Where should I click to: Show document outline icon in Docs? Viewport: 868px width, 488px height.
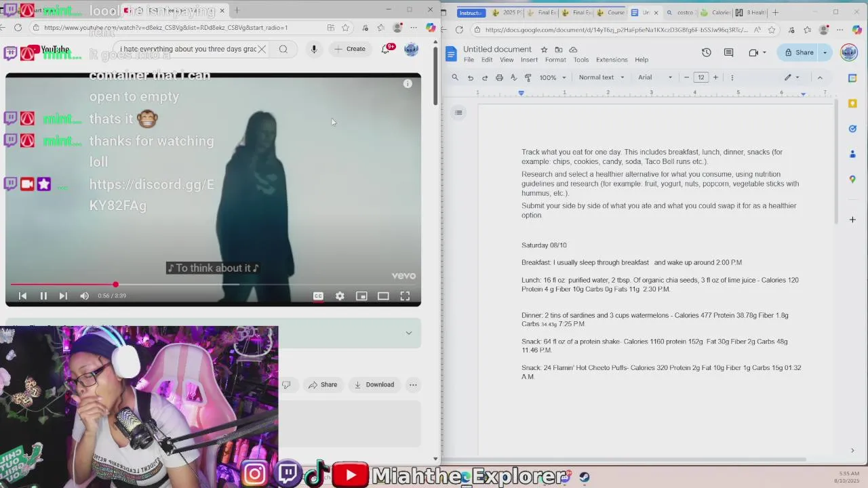point(458,113)
